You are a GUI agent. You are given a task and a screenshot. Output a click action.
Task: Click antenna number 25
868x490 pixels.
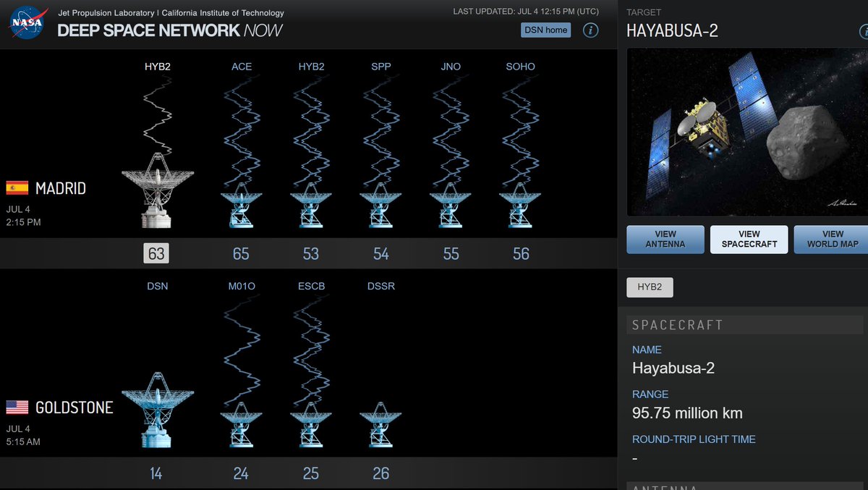click(311, 473)
